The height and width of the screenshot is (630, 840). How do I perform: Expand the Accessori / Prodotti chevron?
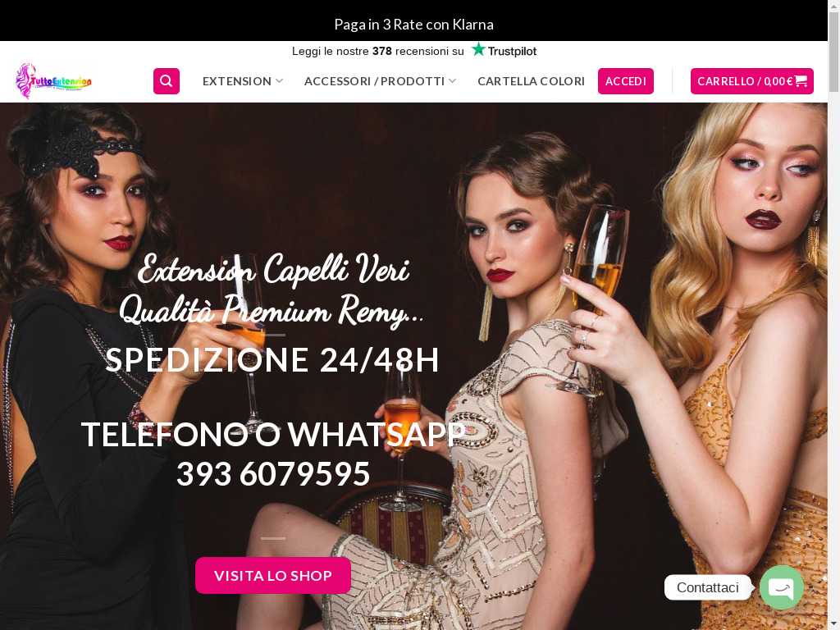453,81
